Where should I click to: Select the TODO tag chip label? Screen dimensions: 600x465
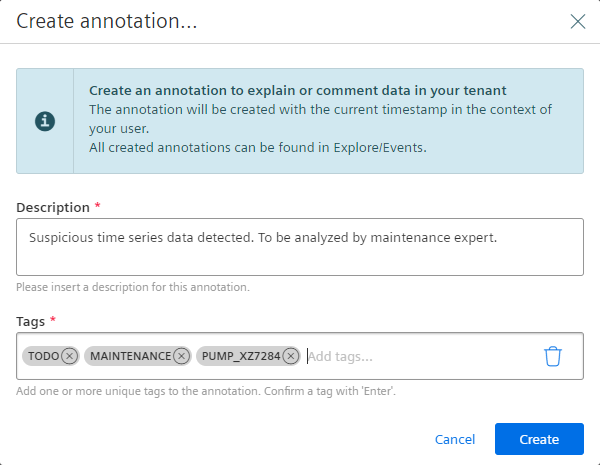coord(43,356)
